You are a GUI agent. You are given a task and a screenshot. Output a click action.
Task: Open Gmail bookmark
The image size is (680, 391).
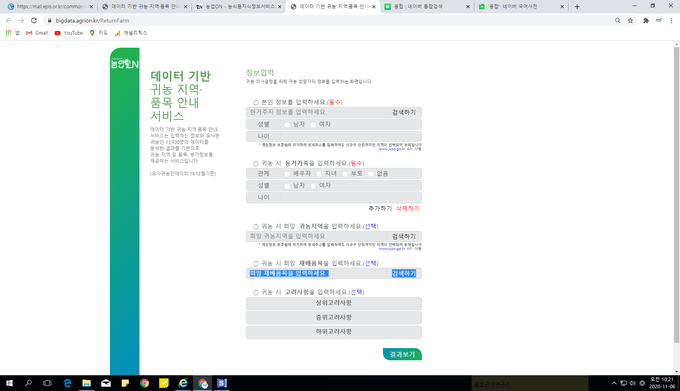[37, 33]
